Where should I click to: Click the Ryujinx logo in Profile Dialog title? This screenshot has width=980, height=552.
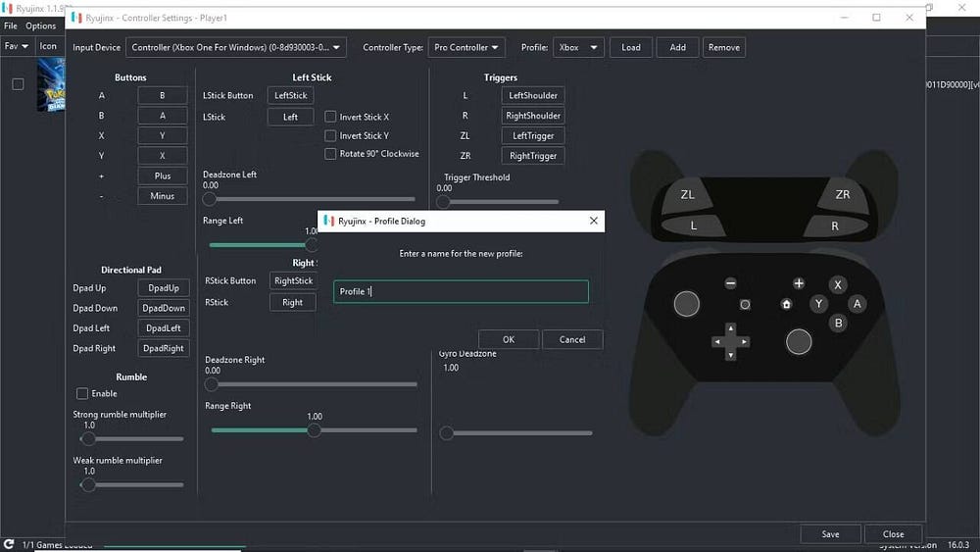(328, 221)
